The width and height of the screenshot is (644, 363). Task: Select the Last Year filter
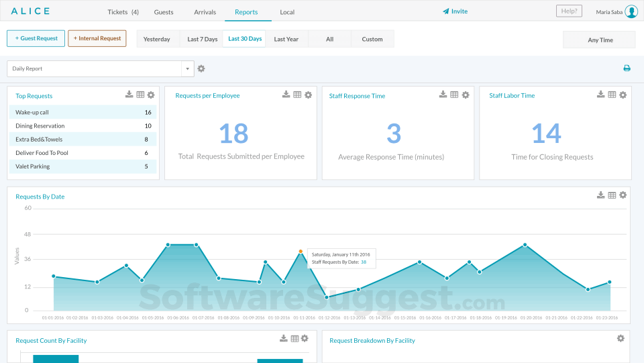[x=286, y=39]
